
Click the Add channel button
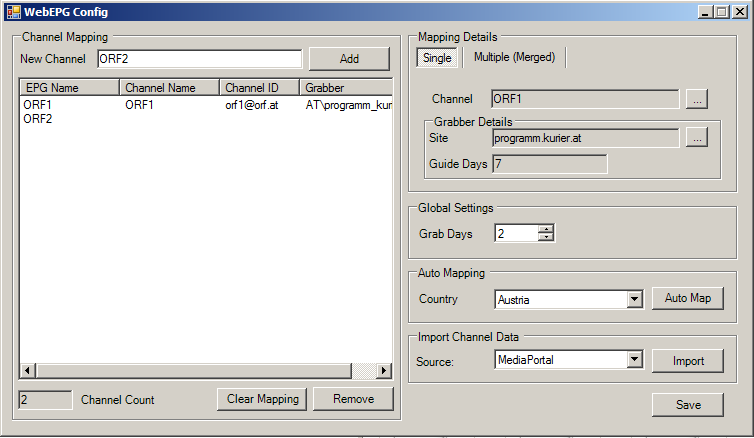coord(349,59)
